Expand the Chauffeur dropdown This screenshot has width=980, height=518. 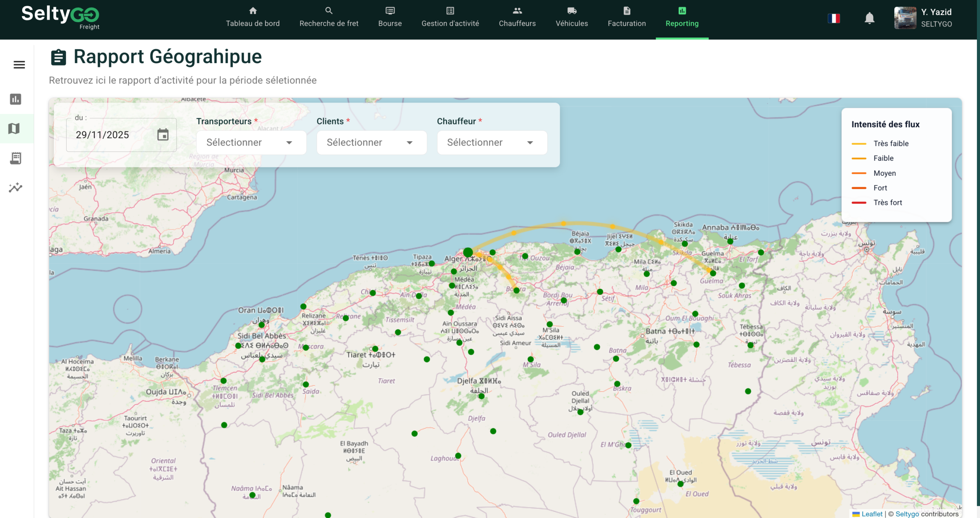tap(492, 143)
